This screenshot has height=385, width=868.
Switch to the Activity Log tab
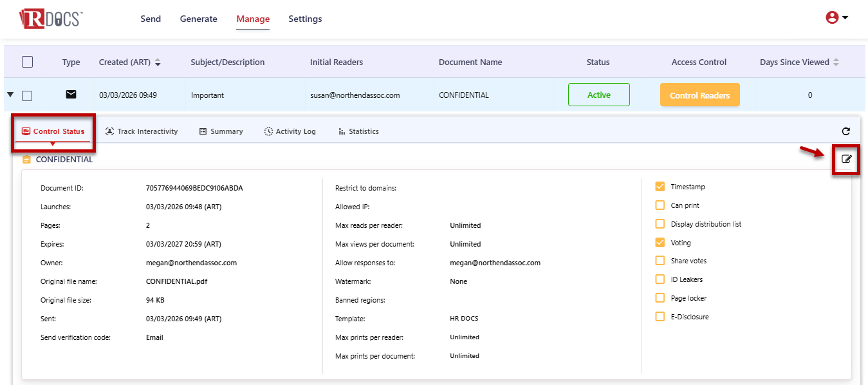(290, 131)
